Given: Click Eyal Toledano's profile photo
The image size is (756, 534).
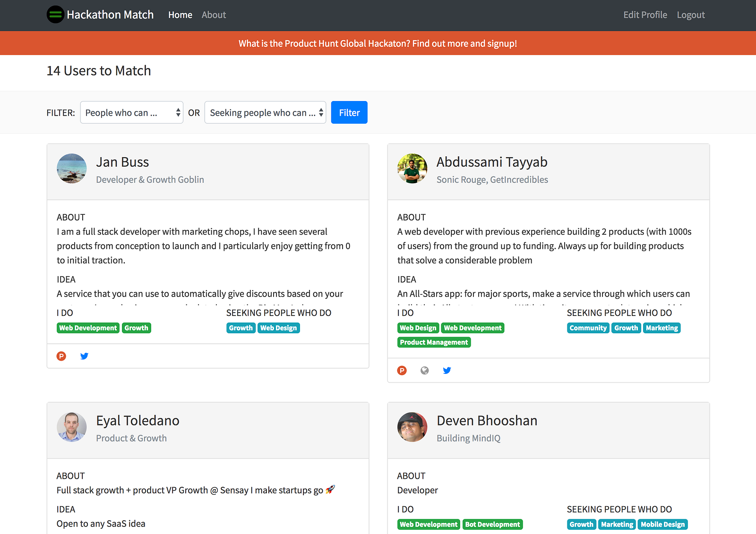Looking at the screenshot, I should click(72, 427).
